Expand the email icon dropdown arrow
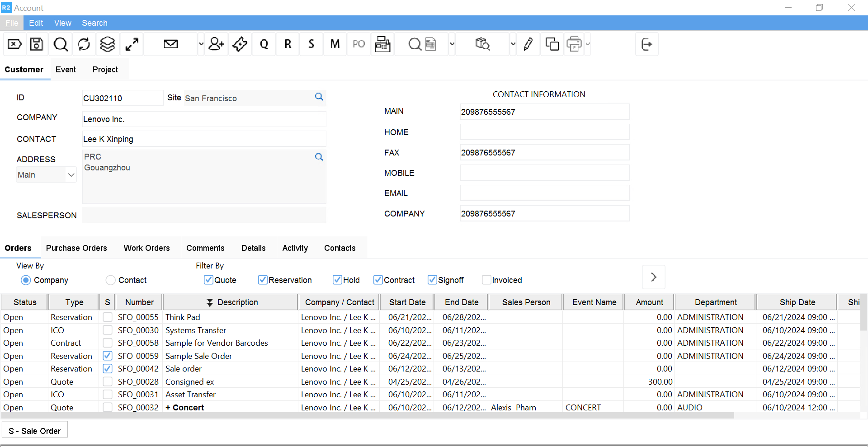This screenshot has height=447, width=868. (x=201, y=44)
